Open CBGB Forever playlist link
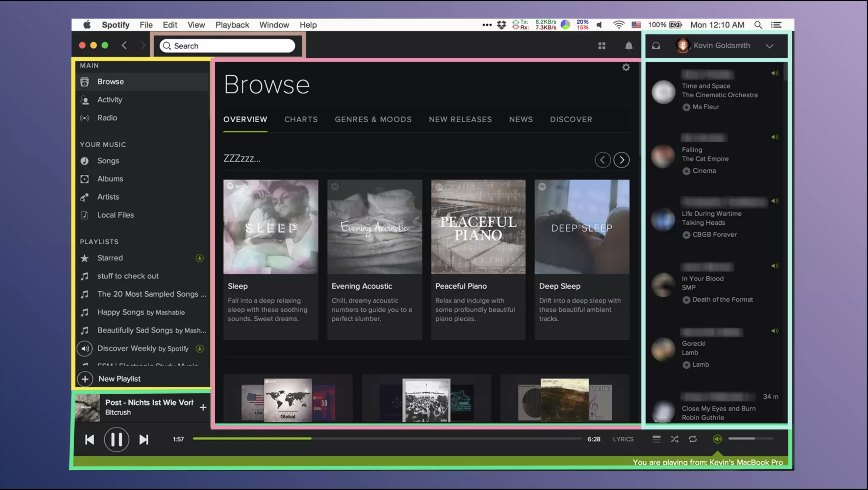868x490 pixels. coord(714,235)
